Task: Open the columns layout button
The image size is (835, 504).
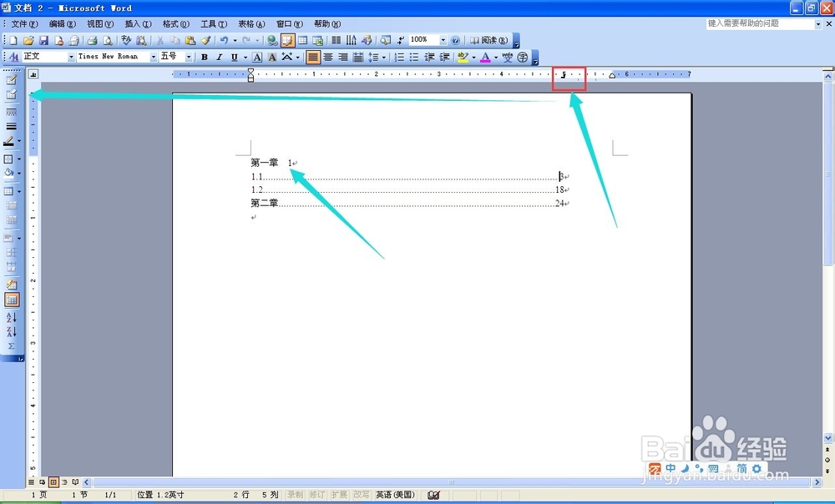Action: [336, 40]
